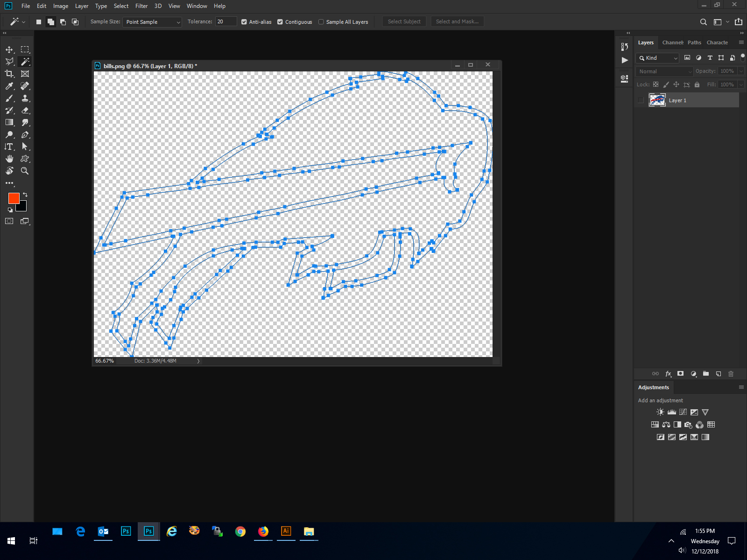Select the Custom Shape tool
This screenshot has height=560, width=747.
pos(25,159)
